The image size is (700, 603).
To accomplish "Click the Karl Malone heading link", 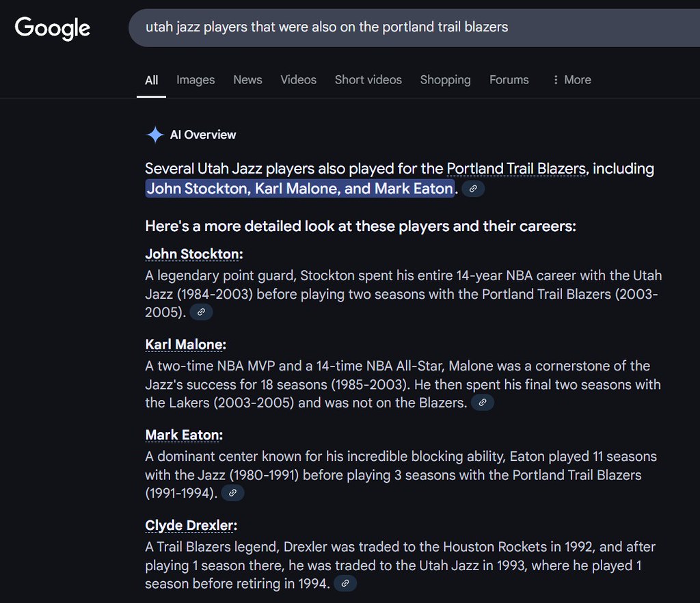I will [183, 345].
